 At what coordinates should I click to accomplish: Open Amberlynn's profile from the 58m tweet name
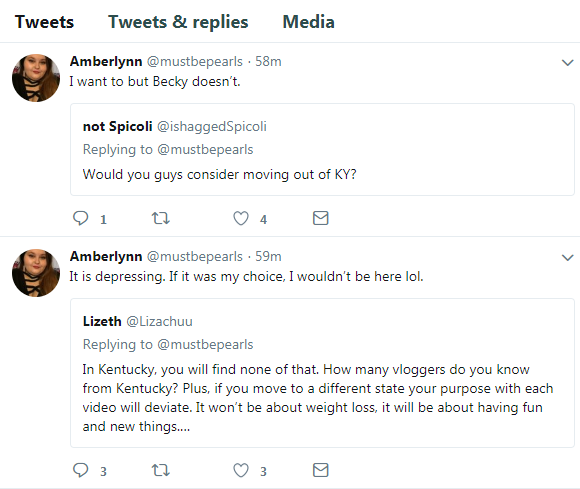(106, 61)
